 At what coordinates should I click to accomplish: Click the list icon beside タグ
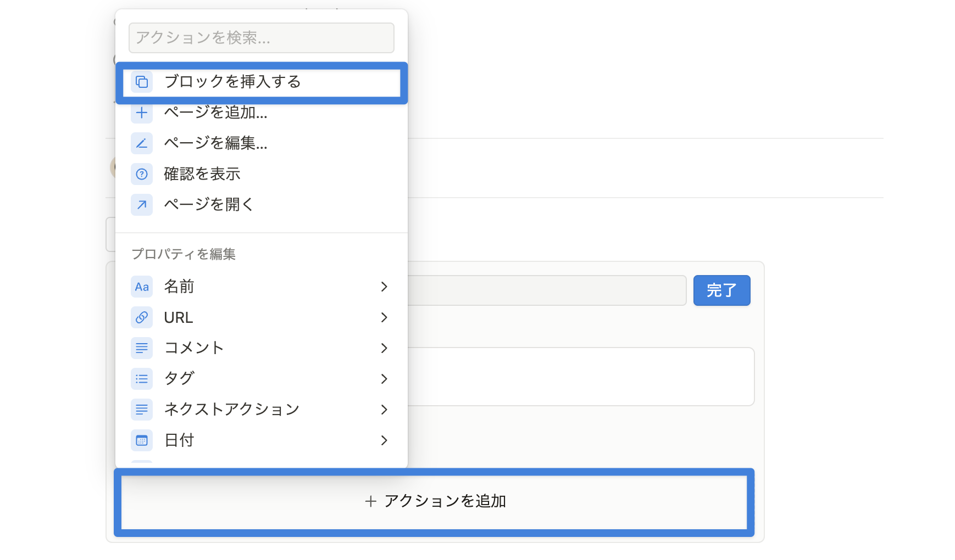click(142, 379)
